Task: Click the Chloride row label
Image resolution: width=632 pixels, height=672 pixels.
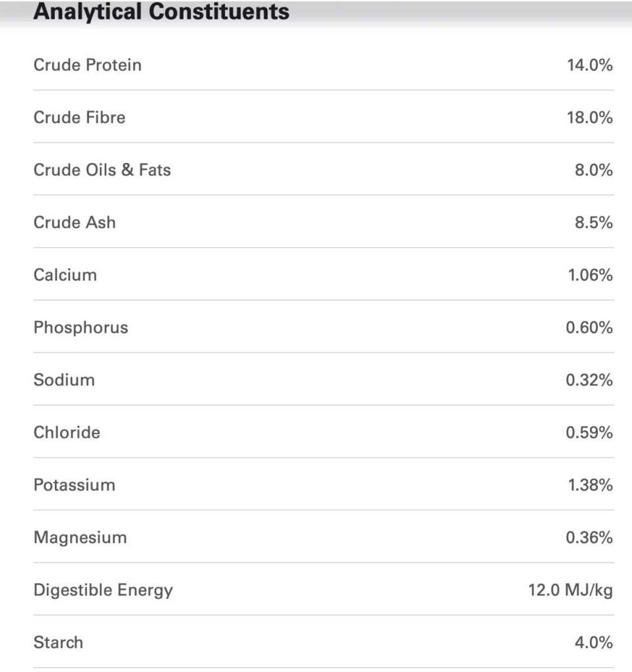Action: pyautogui.click(x=67, y=432)
